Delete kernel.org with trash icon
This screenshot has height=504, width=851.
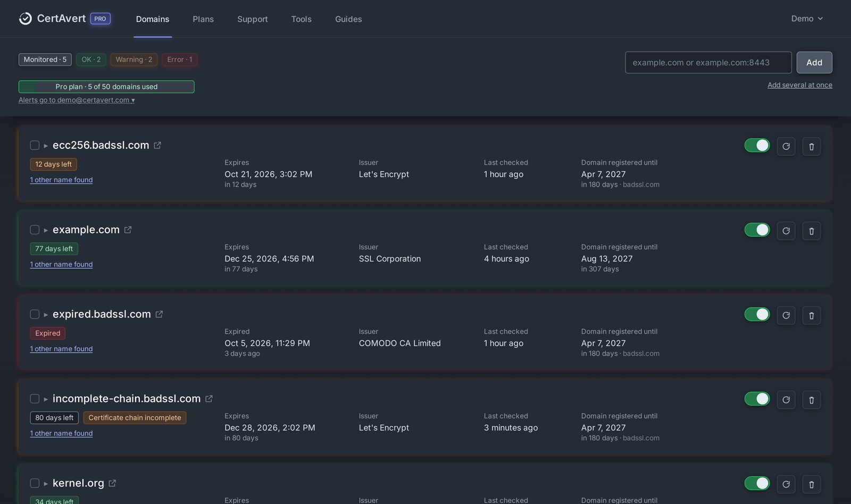coord(812,484)
